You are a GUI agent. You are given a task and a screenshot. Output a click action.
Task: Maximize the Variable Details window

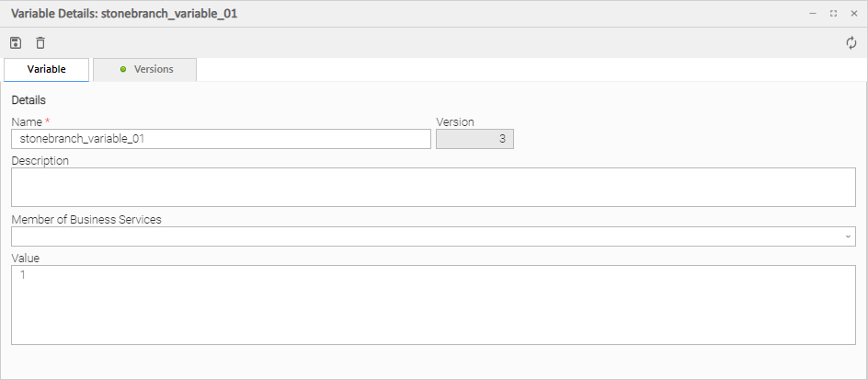[x=833, y=14]
